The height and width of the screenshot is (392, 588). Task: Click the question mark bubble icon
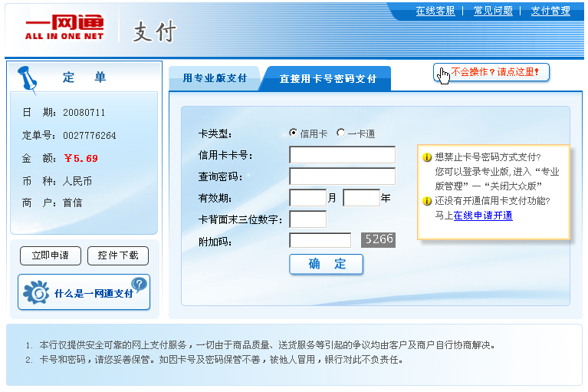[x=139, y=285]
